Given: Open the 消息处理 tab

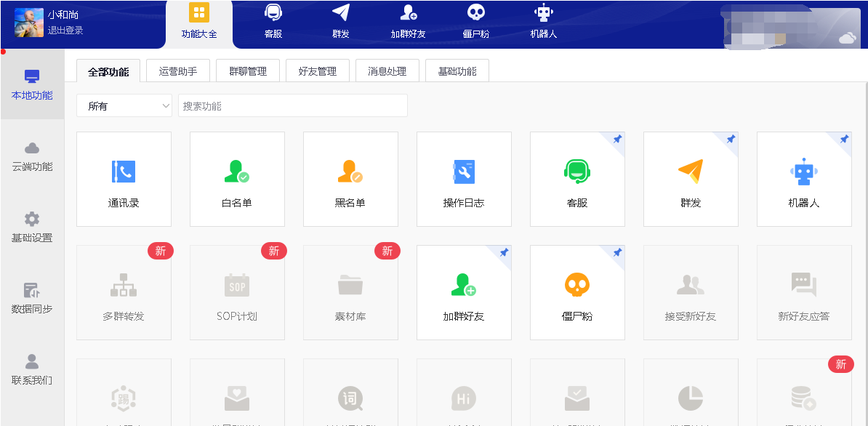Looking at the screenshot, I should (387, 71).
